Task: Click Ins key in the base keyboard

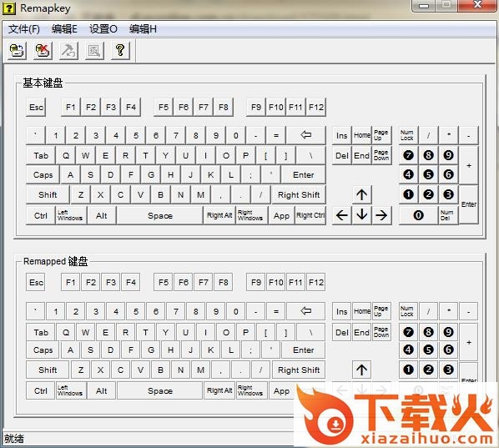Action: click(342, 135)
